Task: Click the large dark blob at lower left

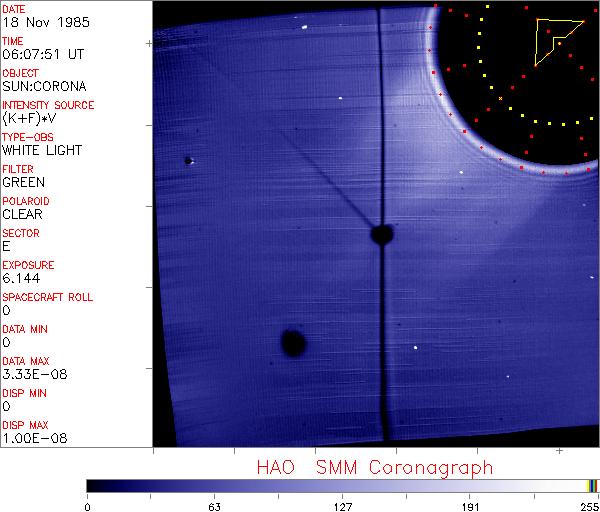Action: pyautogui.click(x=293, y=343)
